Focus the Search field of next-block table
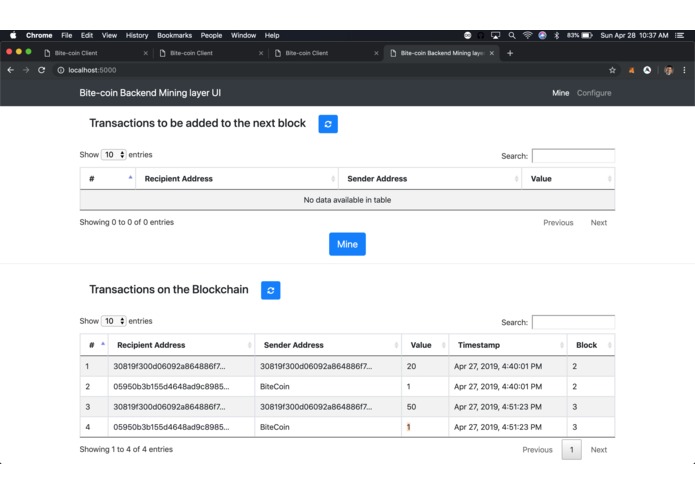 [573, 156]
